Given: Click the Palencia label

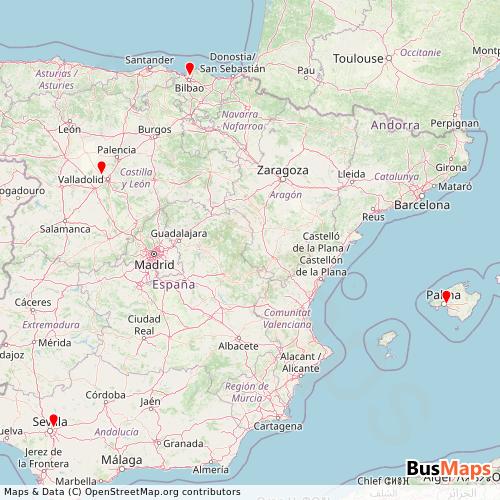Looking at the screenshot, I should [x=117, y=150].
